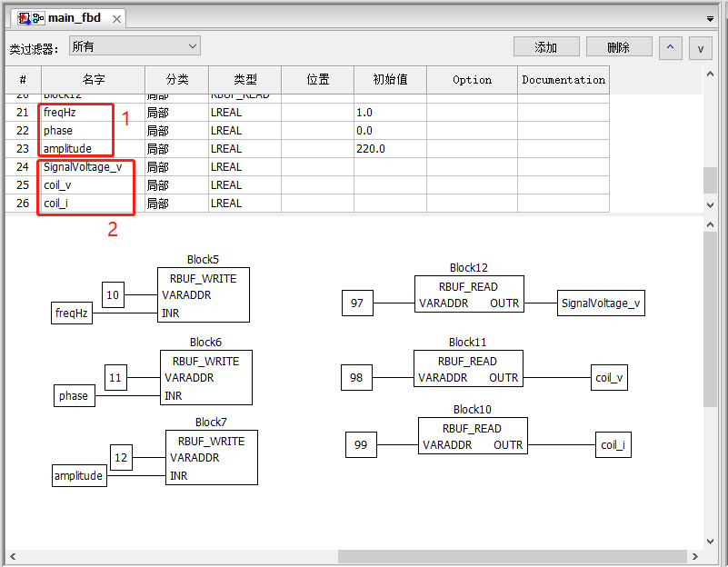
Task: Click the Option column header
Action: click(x=473, y=80)
